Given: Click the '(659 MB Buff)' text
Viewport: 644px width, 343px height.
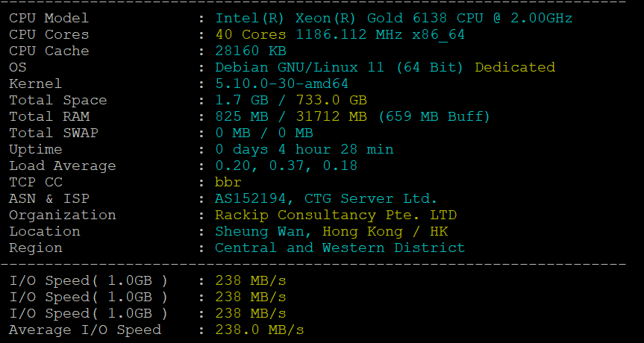Looking at the screenshot, I should click(434, 116).
